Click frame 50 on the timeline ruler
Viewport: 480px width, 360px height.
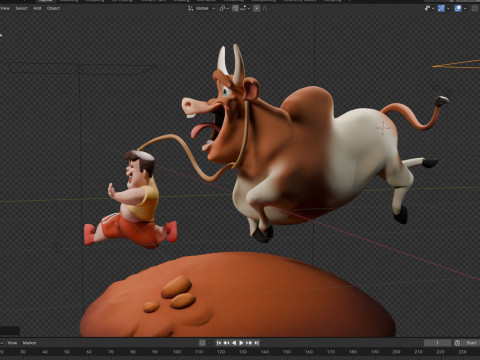[67, 352]
